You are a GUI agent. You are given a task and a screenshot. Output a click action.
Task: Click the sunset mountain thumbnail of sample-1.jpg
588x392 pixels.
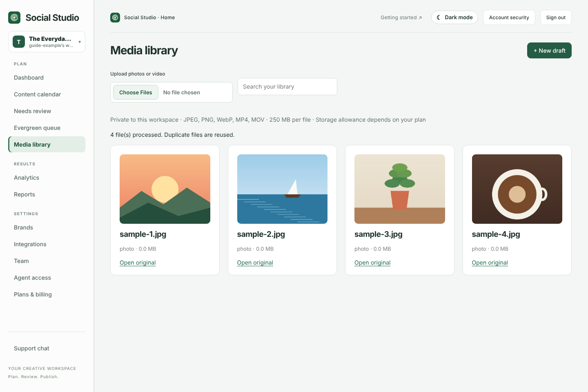click(x=165, y=189)
